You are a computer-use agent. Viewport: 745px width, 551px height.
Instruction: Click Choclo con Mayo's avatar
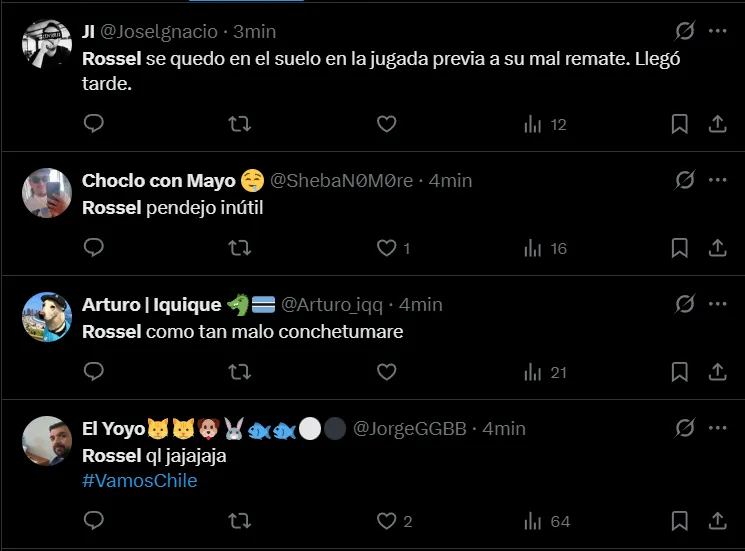coord(45,193)
